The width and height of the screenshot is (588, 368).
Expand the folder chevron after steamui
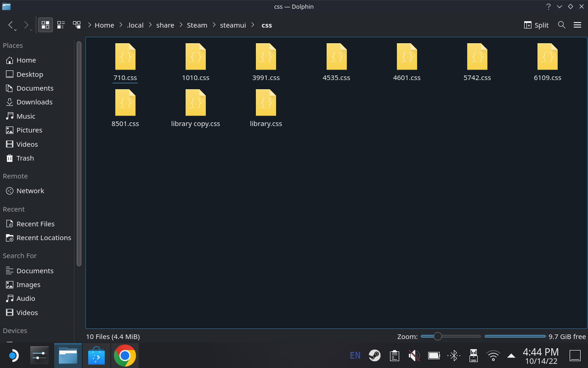point(252,25)
